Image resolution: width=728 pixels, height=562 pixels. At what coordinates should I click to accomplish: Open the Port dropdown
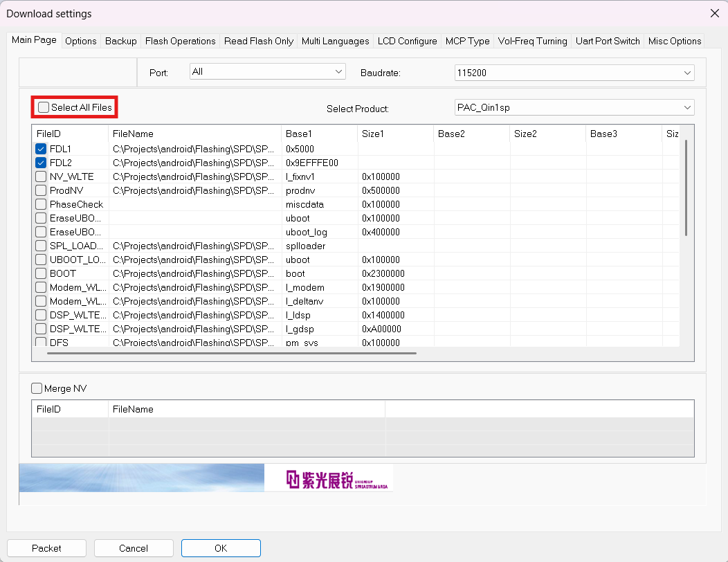click(267, 71)
